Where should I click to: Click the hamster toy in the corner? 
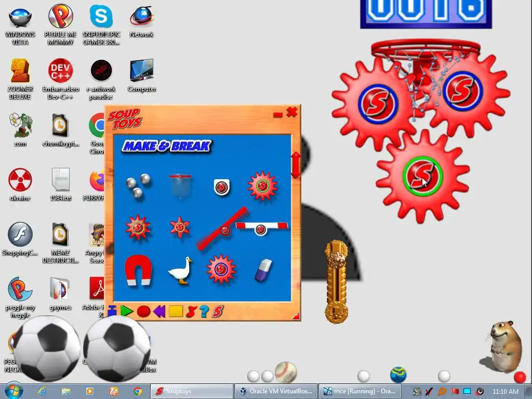(506, 346)
